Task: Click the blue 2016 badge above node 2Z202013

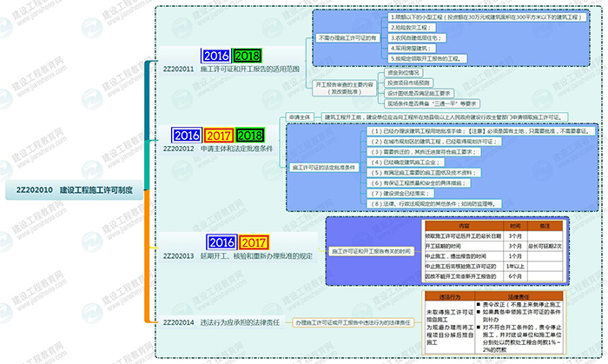Action: (x=223, y=242)
